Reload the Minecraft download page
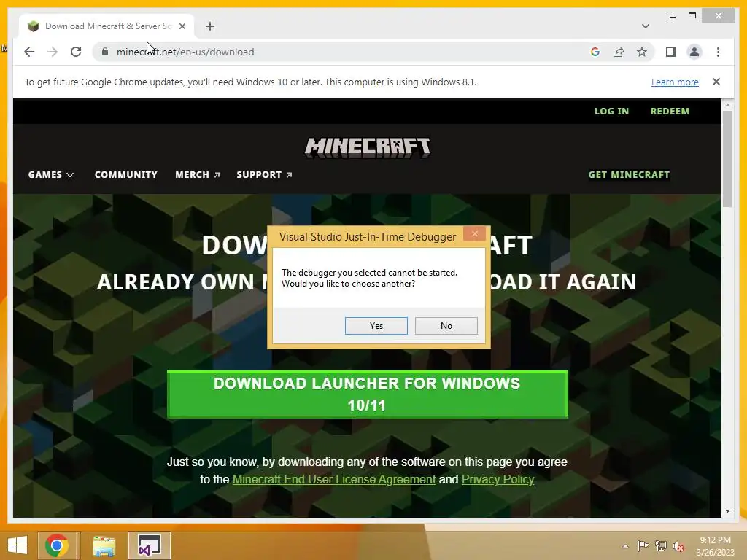This screenshot has width=747, height=560. pyautogui.click(x=76, y=52)
